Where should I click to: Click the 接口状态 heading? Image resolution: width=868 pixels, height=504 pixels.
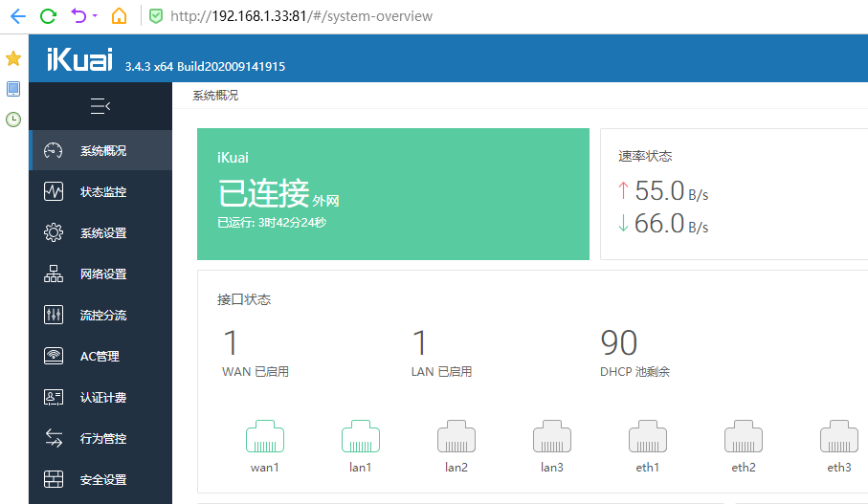click(244, 299)
